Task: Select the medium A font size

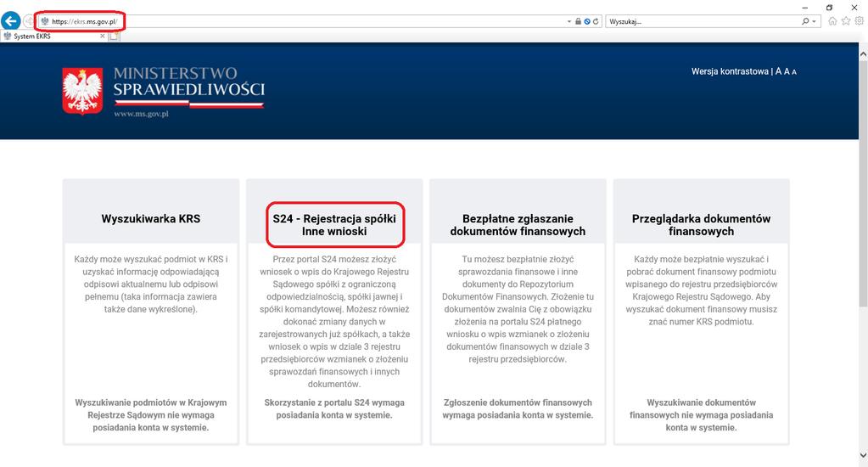Action: (x=787, y=71)
